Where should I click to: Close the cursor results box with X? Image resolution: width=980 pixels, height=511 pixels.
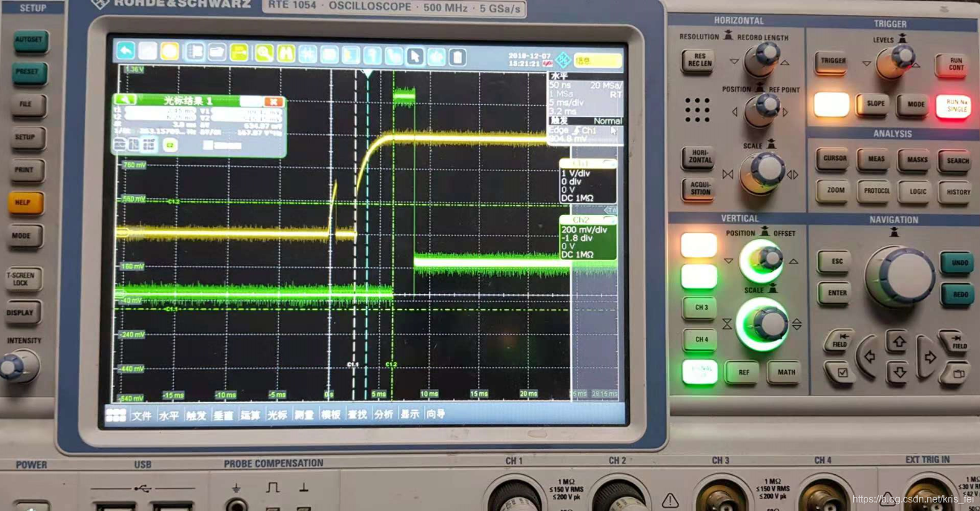[x=274, y=101]
